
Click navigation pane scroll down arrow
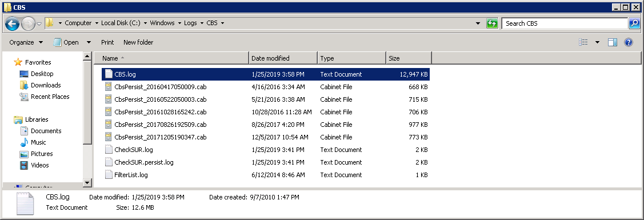pos(87,183)
